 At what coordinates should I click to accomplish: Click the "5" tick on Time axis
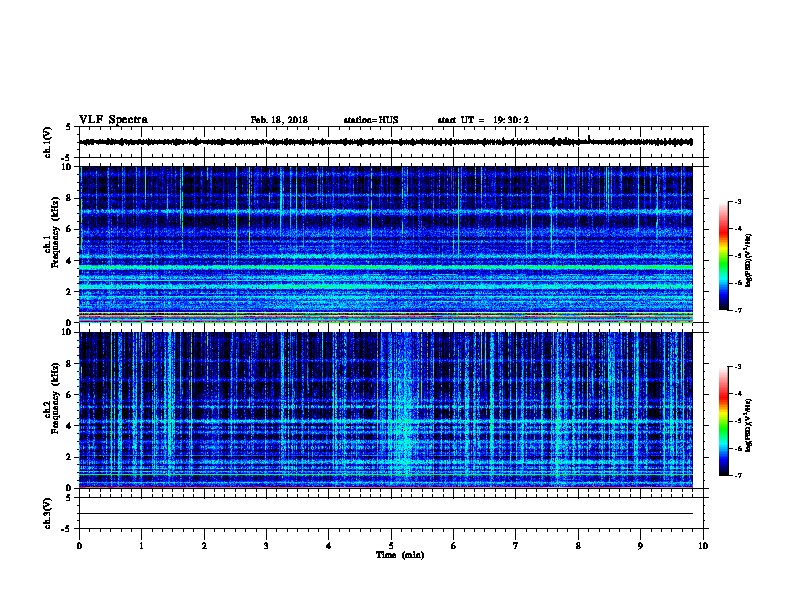391,546
